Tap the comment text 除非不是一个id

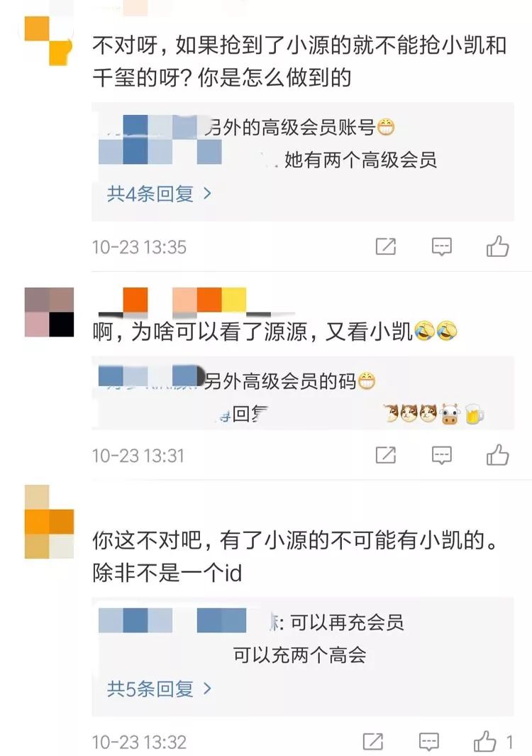[167, 574]
